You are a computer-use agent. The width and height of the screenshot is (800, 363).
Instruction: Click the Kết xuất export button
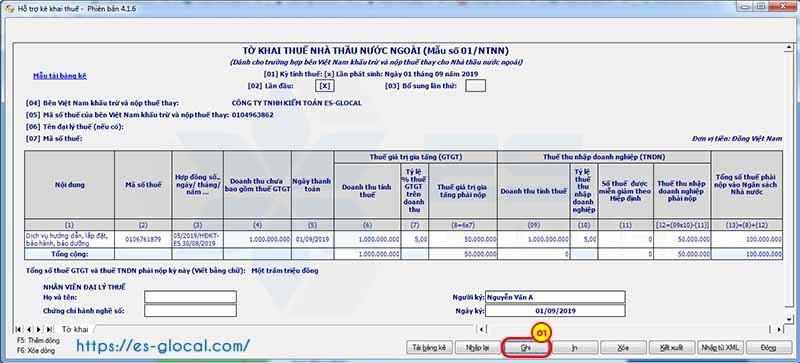point(671,348)
